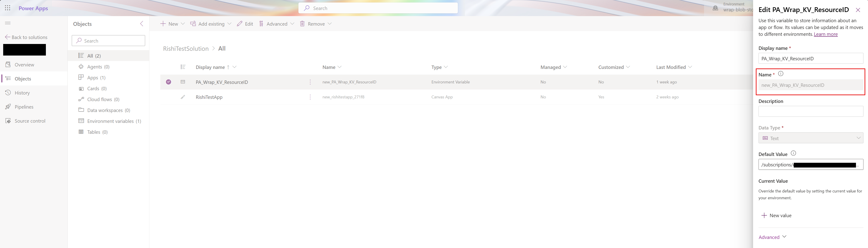Open the Data Type Text dropdown
This screenshot has height=248, width=868.
point(811,138)
